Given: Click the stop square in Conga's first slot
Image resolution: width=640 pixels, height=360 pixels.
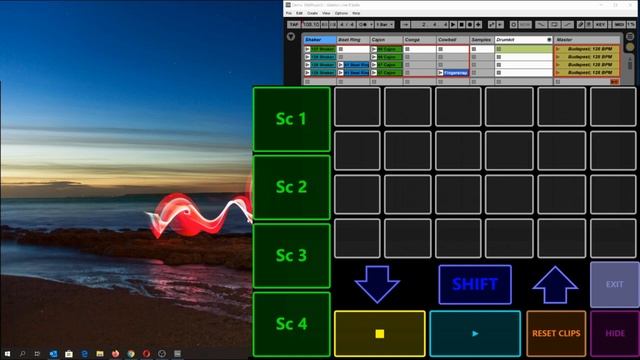Looking at the screenshot, I should [407, 49].
